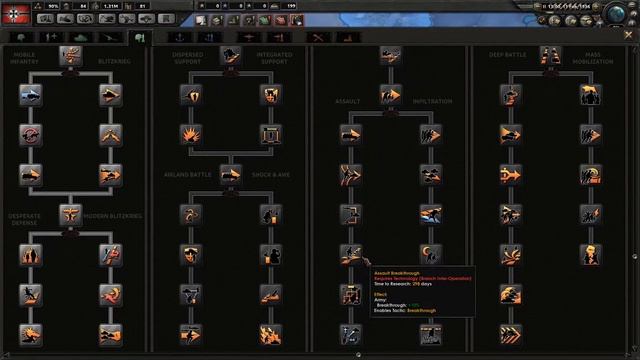Select first node under Assault branch
Screen dimensions: 640x360
(x=351, y=135)
